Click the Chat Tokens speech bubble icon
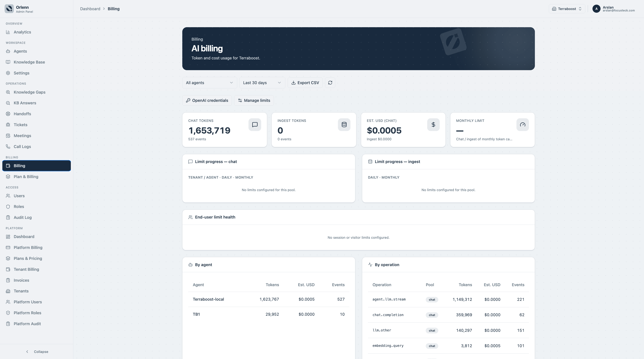Image resolution: width=644 pixels, height=359 pixels. tap(255, 125)
